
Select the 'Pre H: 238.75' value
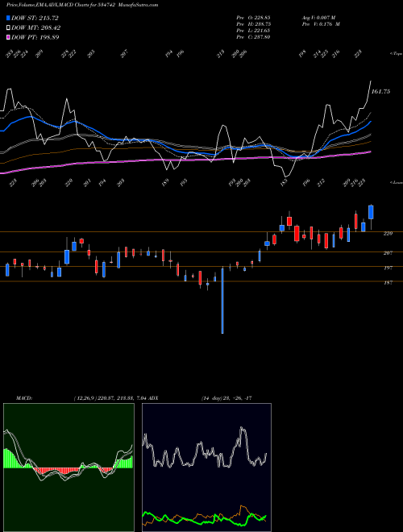click(x=253, y=23)
